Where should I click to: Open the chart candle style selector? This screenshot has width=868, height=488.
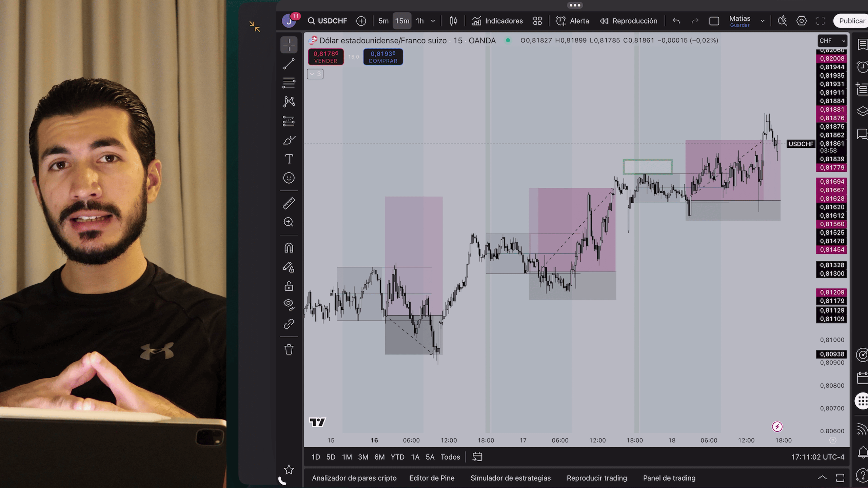pyautogui.click(x=453, y=21)
